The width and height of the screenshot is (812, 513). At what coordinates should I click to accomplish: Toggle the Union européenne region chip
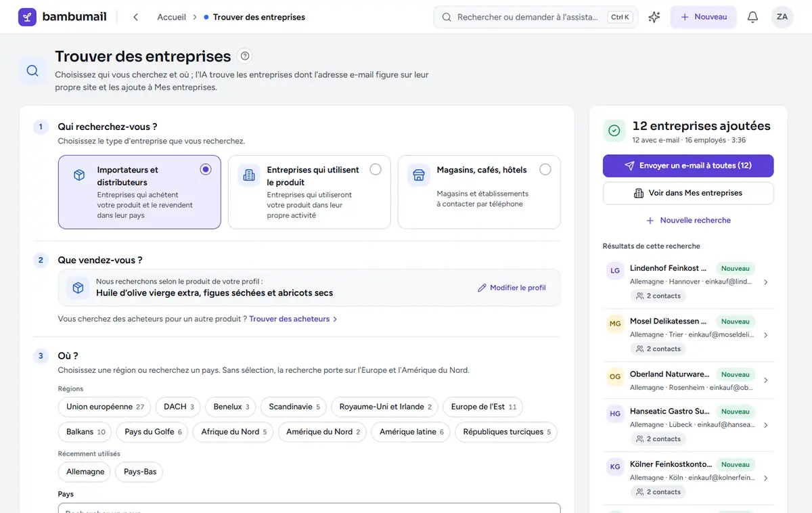(105, 407)
